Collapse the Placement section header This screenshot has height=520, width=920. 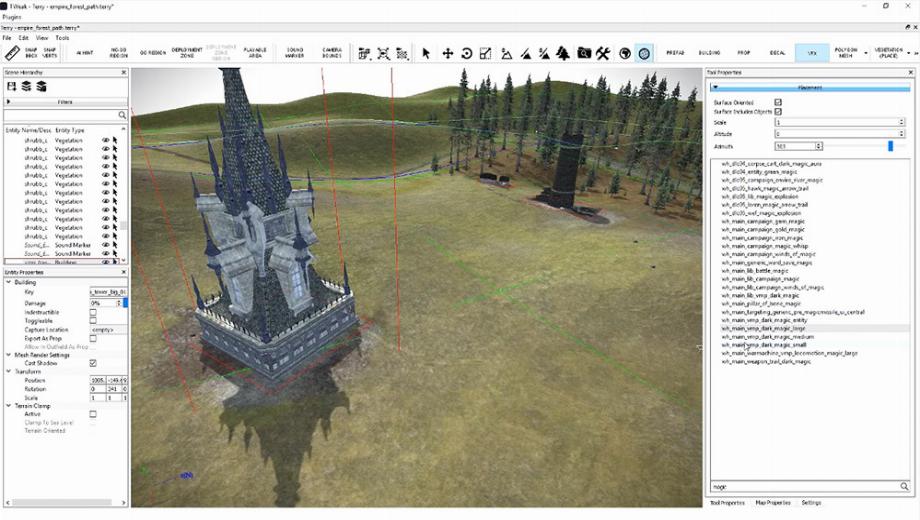[x=810, y=87]
